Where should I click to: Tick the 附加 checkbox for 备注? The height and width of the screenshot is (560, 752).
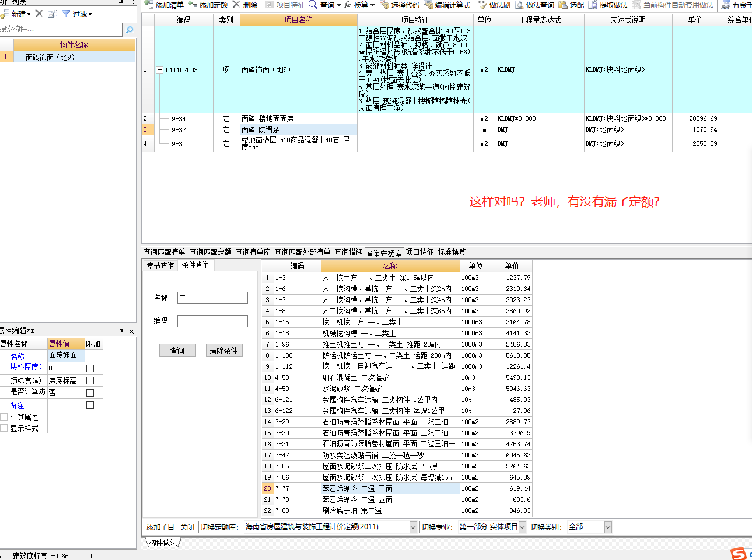point(90,405)
